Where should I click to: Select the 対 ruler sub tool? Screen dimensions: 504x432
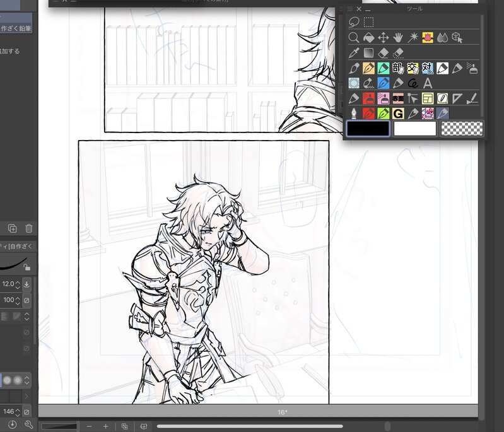point(428,68)
